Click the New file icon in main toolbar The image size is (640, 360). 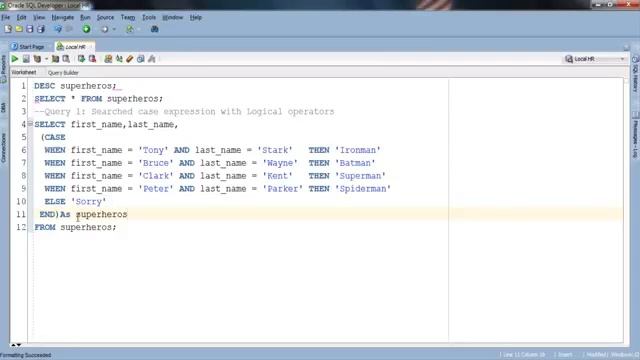tap(8, 29)
